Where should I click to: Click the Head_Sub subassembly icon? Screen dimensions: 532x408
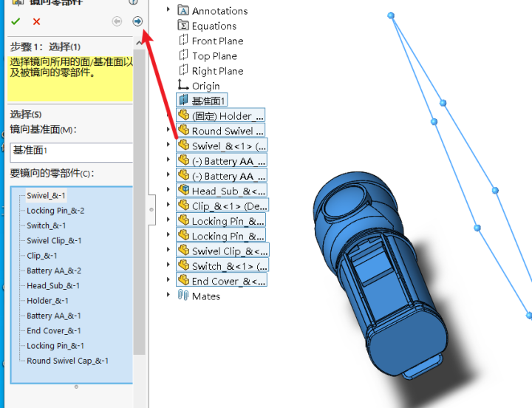point(183,190)
